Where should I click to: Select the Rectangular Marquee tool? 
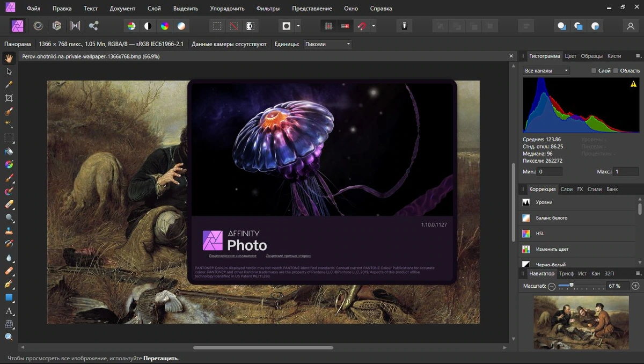[9, 138]
